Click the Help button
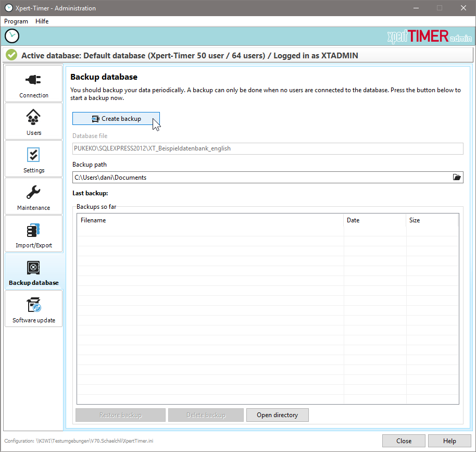This screenshot has width=476, height=452. pos(449,441)
